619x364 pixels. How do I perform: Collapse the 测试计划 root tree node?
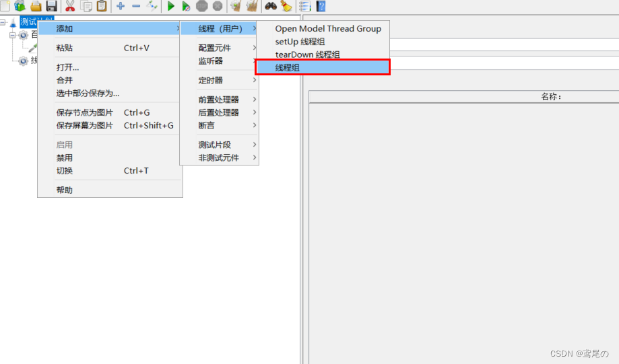3,22
